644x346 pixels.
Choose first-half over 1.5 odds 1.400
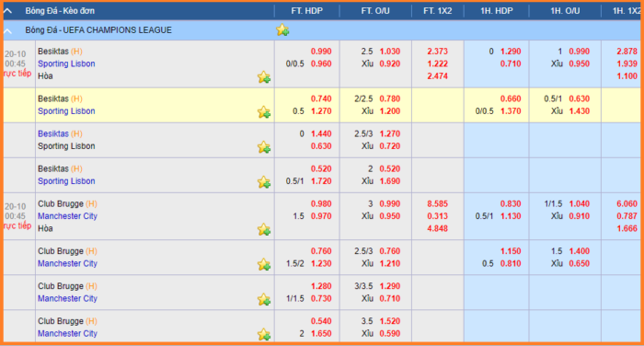pyautogui.click(x=579, y=251)
